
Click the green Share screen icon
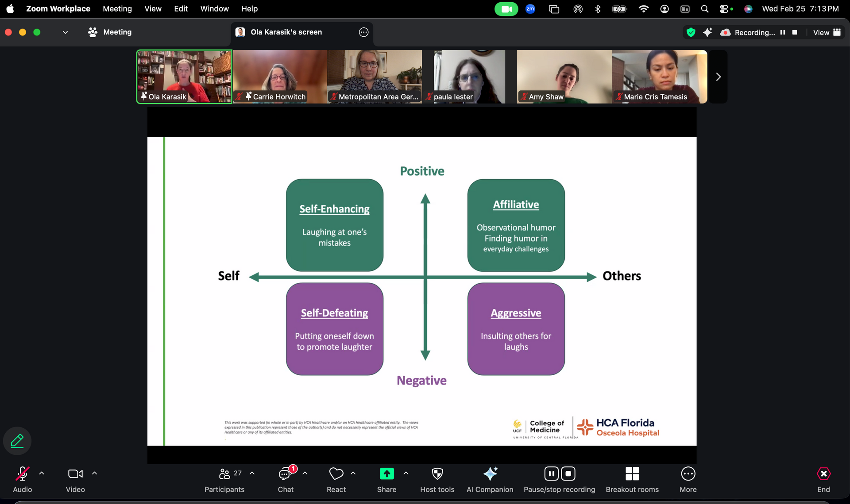coord(386,474)
